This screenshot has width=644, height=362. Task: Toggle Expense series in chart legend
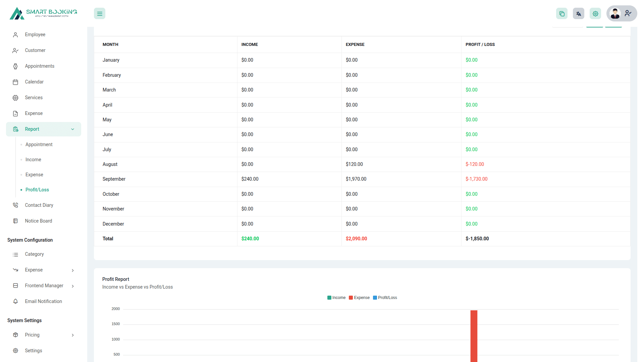[359, 298]
